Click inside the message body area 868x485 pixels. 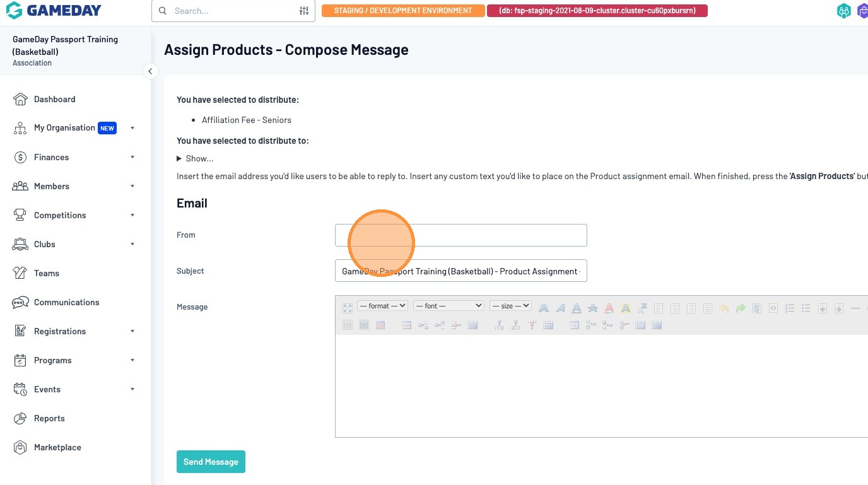601,385
